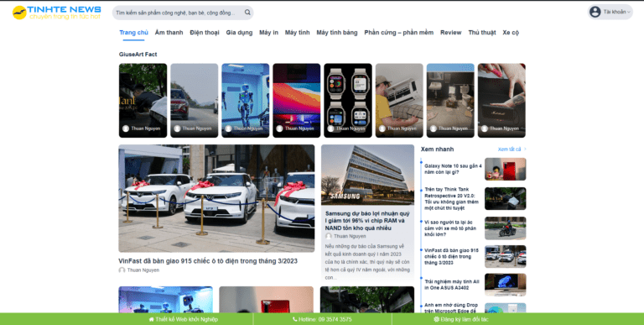This screenshot has width=644, height=325.
Task: Open the Gia dụng menu
Action: [239, 33]
